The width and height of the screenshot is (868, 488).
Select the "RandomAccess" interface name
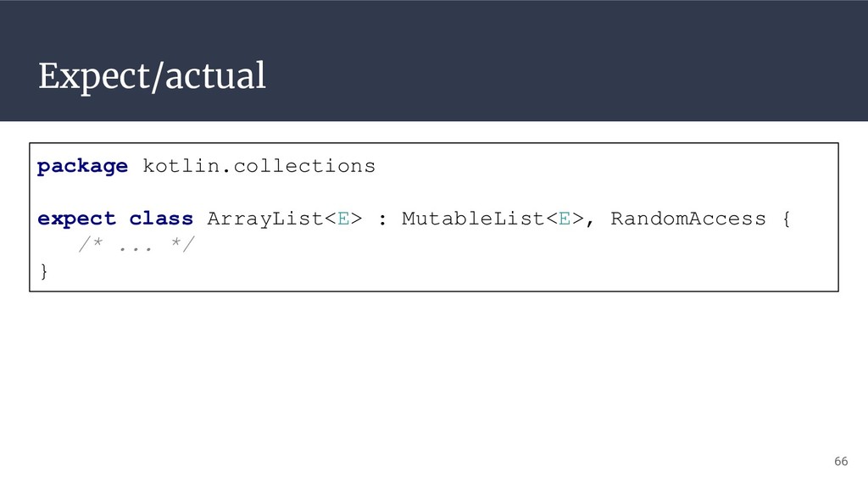688,218
